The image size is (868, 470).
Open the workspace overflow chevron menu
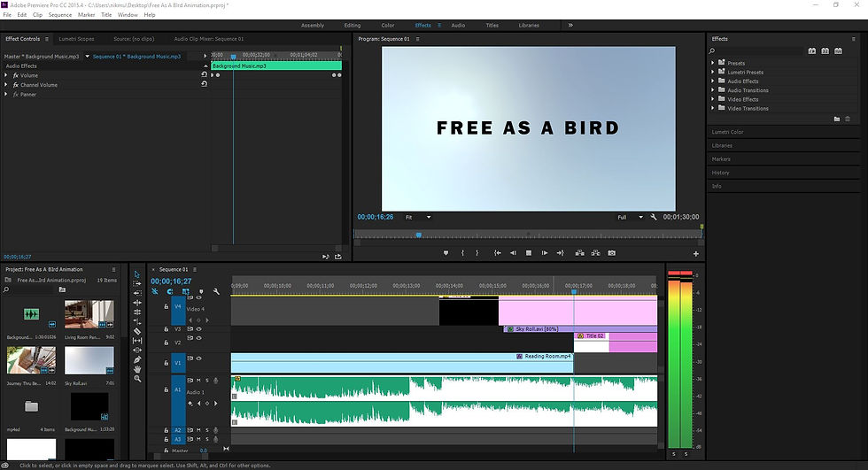(x=570, y=25)
